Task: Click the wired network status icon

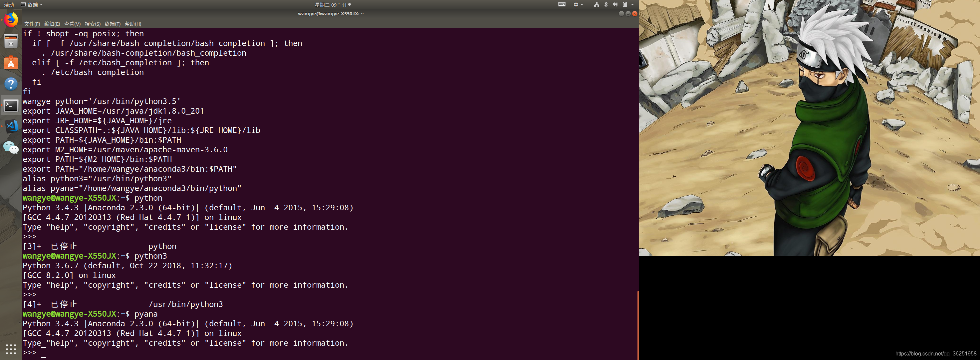Action: [x=596, y=5]
